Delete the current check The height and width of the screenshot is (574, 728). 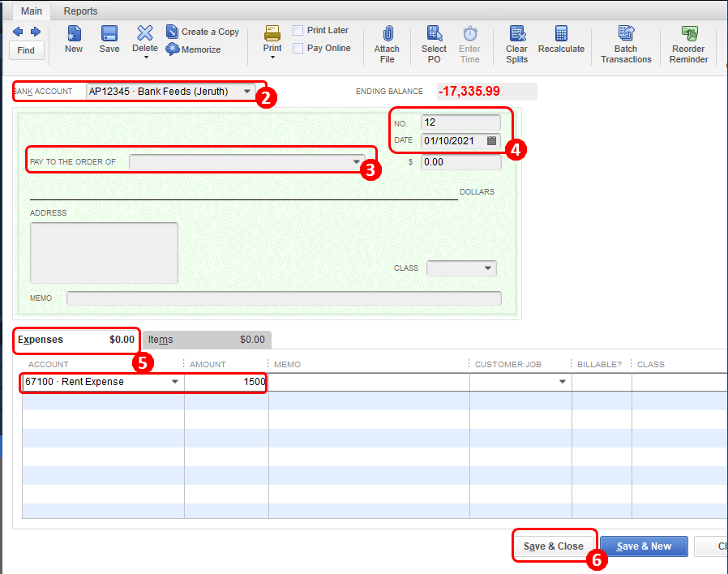[145, 39]
